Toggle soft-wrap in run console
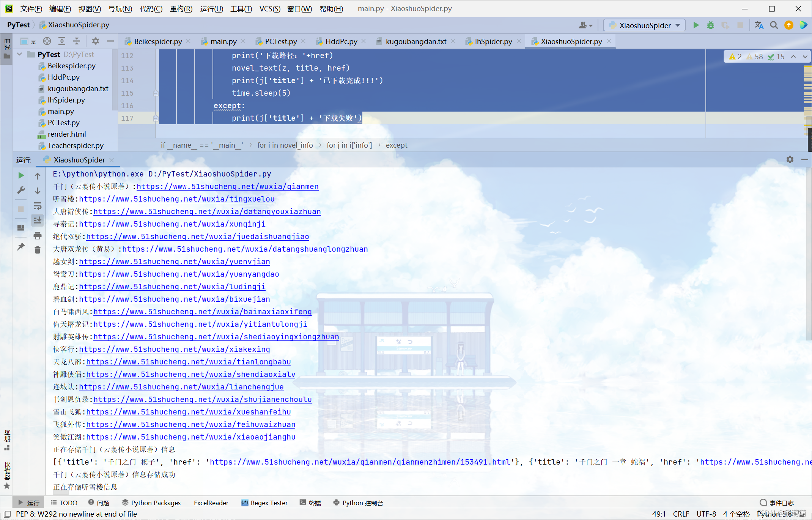 click(x=37, y=206)
